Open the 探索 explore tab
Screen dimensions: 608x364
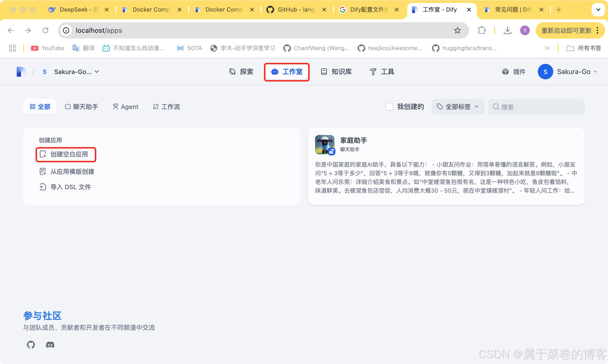(x=241, y=72)
